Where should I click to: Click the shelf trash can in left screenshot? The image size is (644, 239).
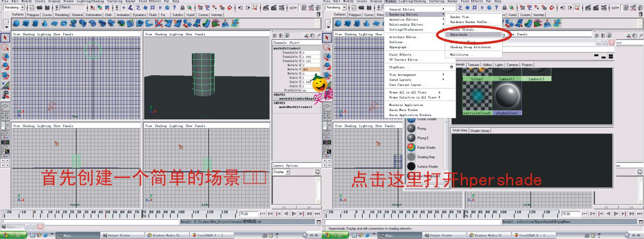point(319,14)
